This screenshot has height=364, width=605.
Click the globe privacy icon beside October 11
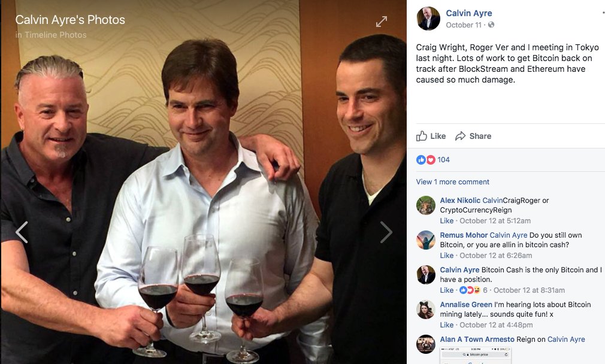click(492, 25)
